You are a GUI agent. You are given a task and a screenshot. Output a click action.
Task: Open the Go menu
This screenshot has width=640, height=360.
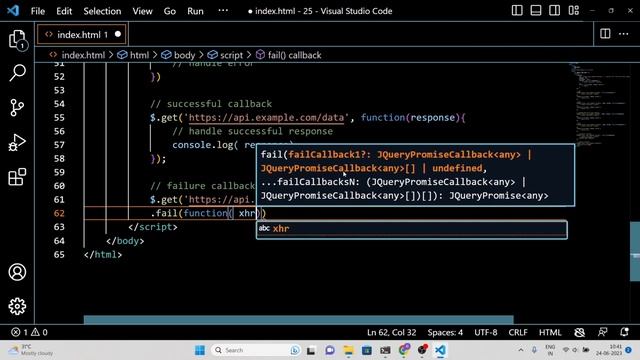[x=169, y=11]
